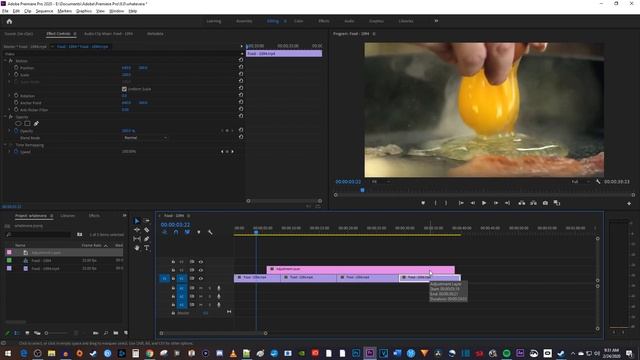The width and height of the screenshot is (640, 360).
Task: Switch to Color workspace tab
Action: (x=298, y=21)
